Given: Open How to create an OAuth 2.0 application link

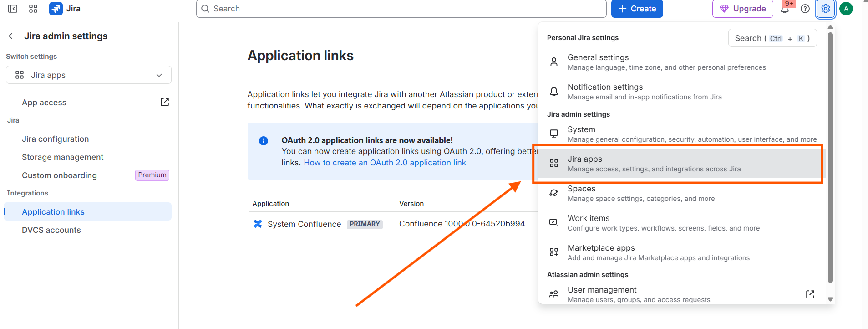Looking at the screenshot, I should [x=385, y=163].
